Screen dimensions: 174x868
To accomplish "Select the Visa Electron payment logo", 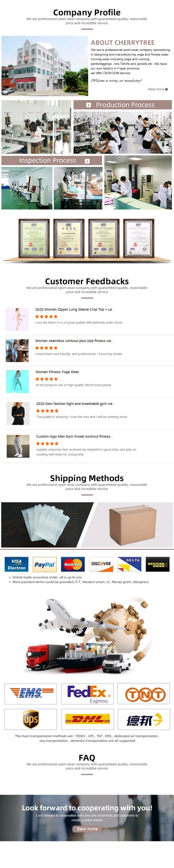I will click(x=16, y=564).
